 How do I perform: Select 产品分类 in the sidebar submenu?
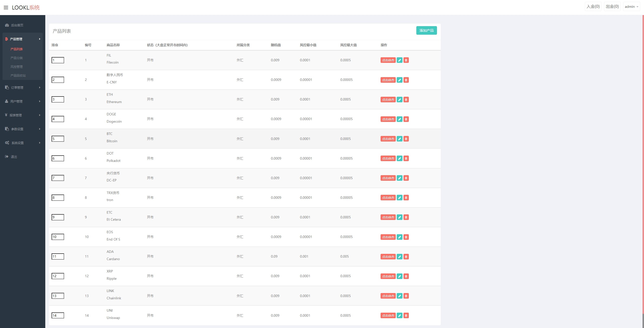click(17, 58)
